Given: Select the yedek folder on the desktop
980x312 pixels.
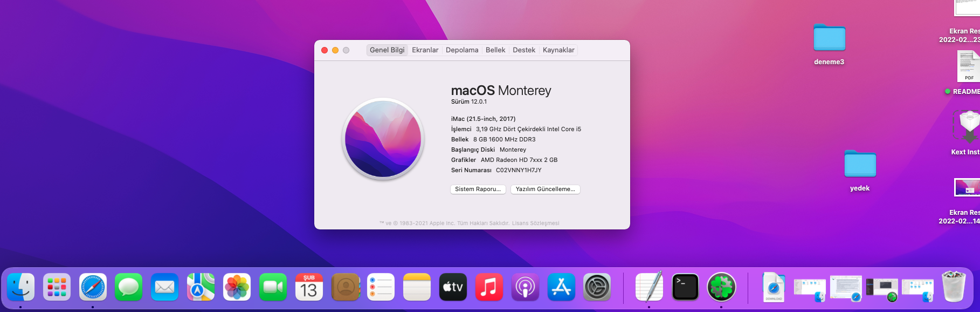Looking at the screenshot, I should pyautogui.click(x=860, y=171).
